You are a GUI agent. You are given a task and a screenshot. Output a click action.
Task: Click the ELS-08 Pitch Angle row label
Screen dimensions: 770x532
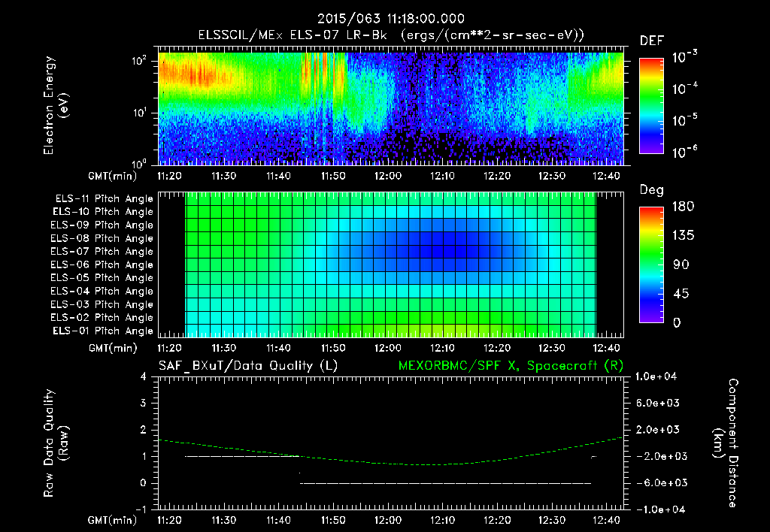pos(102,238)
